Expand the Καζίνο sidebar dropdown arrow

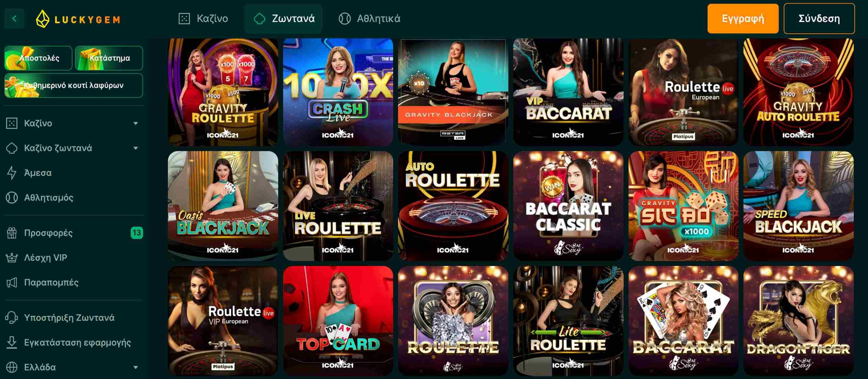tap(136, 123)
